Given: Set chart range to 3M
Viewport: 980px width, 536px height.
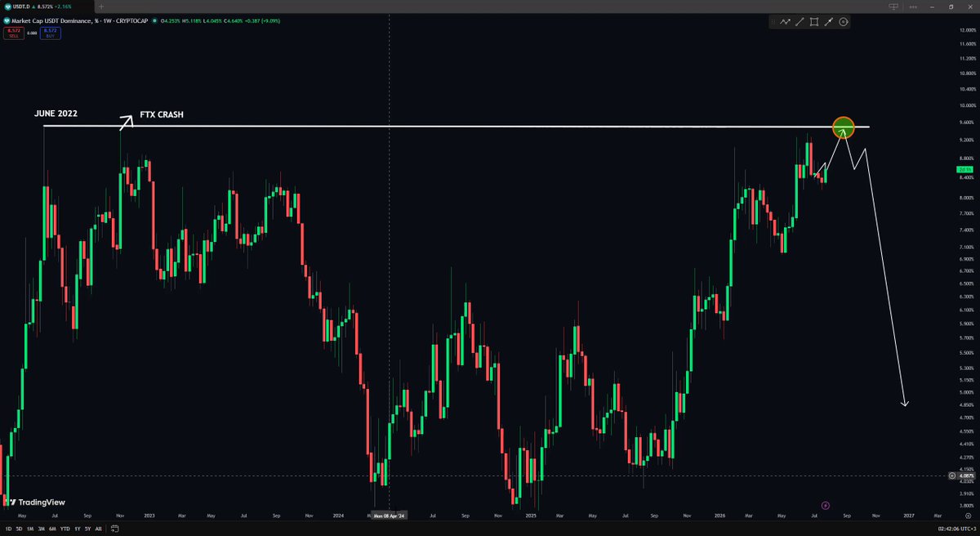Looking at the screenshot, I should (x=41, y=529).
